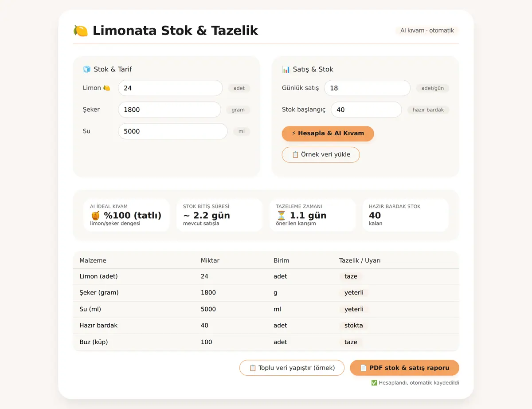Click the 'g' unit cell in Şeker row
Viewport: 532px width, 409px height.
coord(275,293)
